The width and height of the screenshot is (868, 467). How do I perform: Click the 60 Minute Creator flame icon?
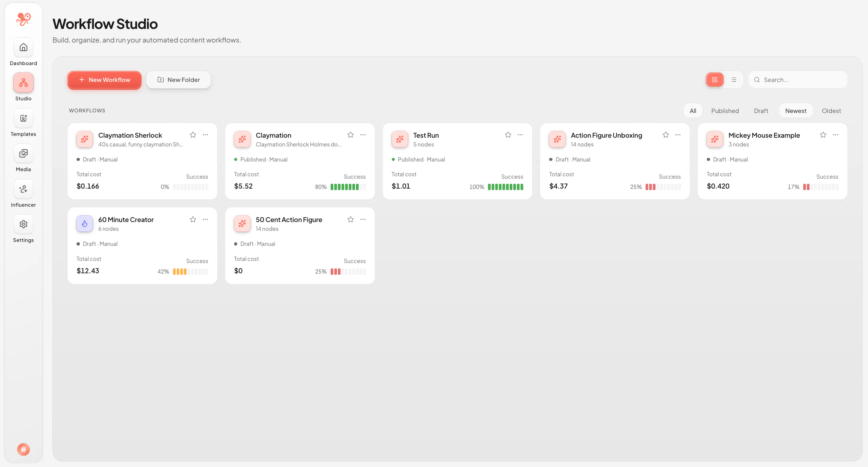85,223
